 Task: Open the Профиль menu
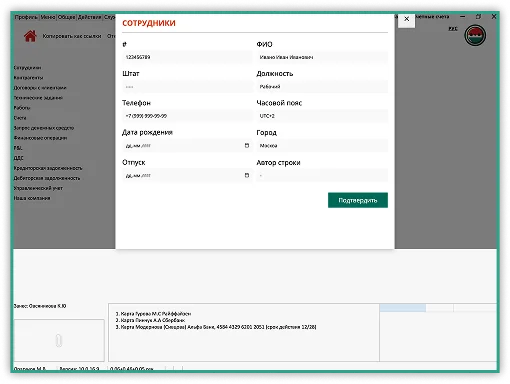tap(27, 17)
